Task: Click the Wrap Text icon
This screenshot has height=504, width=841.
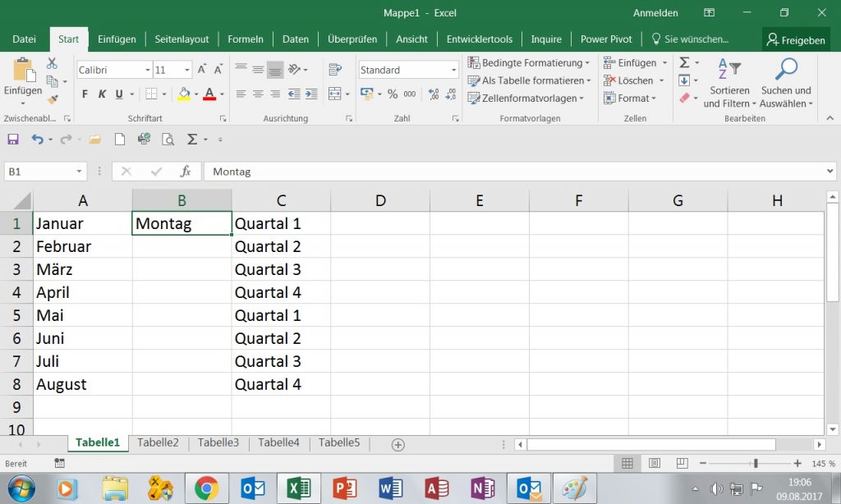Action: [x=335, y=69]
